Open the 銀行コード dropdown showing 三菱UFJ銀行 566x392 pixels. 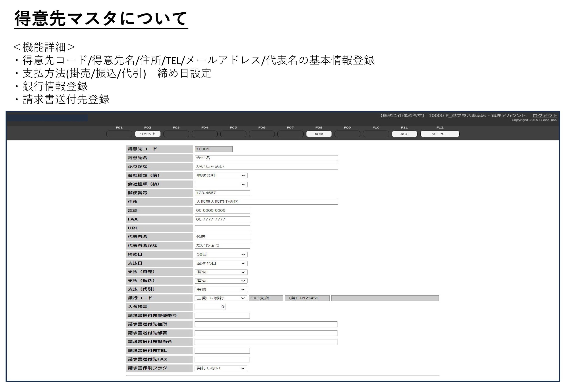[221, 298]
